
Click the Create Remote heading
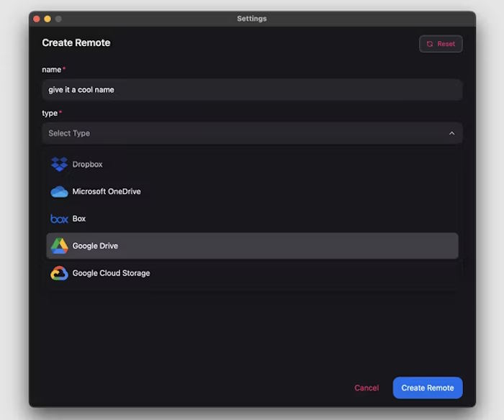coord(76,42)
